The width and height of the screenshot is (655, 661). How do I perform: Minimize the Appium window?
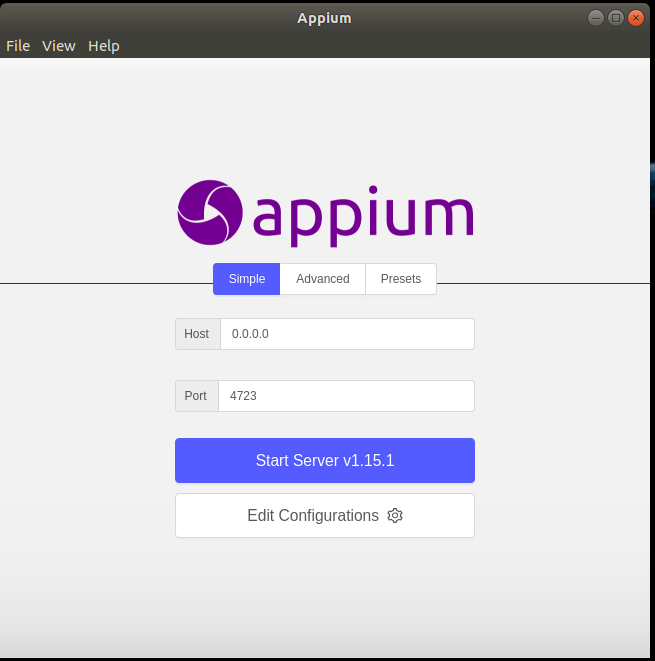point(596,18)
